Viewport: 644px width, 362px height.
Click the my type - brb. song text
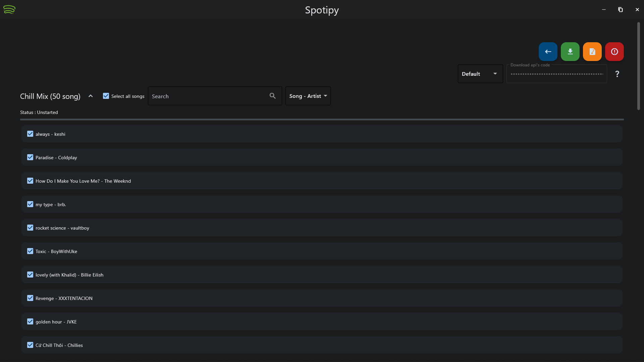51,204
